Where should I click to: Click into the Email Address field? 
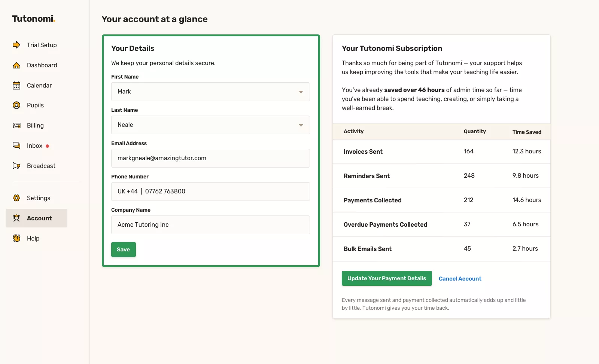click(210, 158)
